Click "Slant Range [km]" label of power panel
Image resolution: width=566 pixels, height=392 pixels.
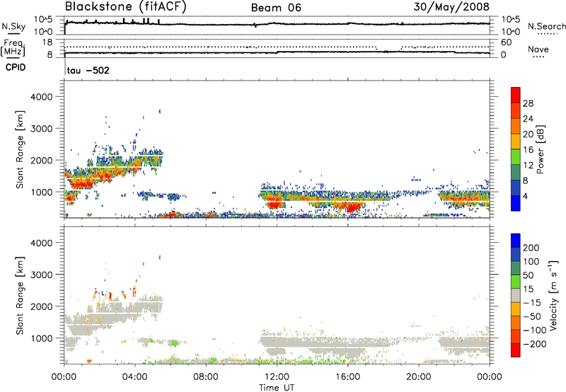point(20,149)
